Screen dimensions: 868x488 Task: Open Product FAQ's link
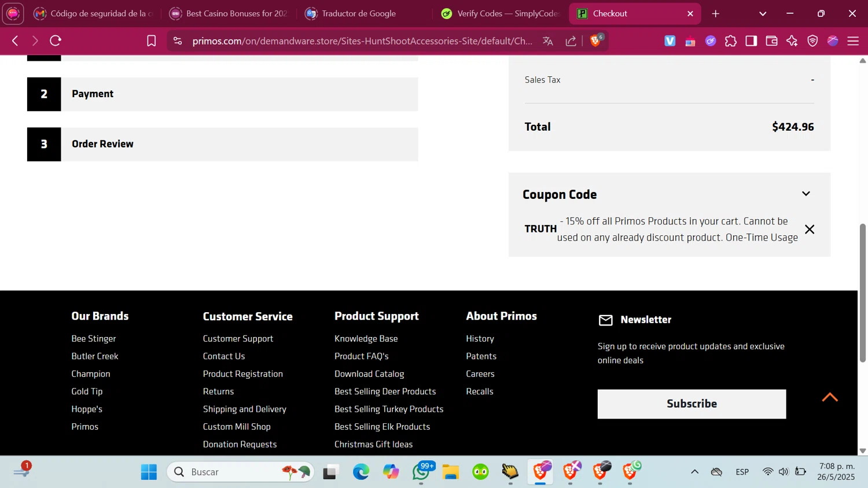click(362, 356)
